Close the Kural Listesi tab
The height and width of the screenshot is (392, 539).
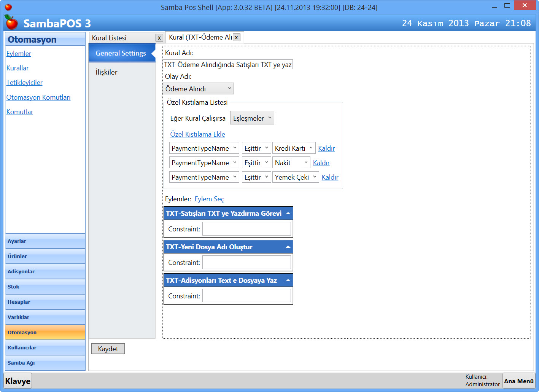[159, 38]
